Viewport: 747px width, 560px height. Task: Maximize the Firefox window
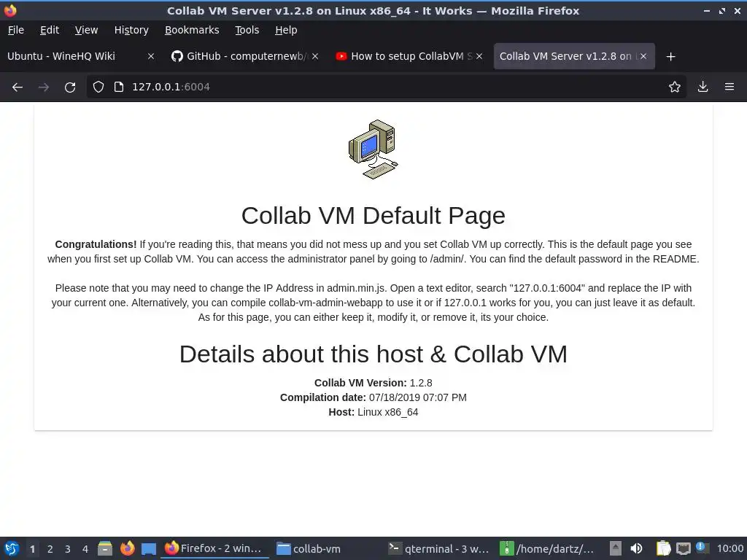[x=722, y=10]
